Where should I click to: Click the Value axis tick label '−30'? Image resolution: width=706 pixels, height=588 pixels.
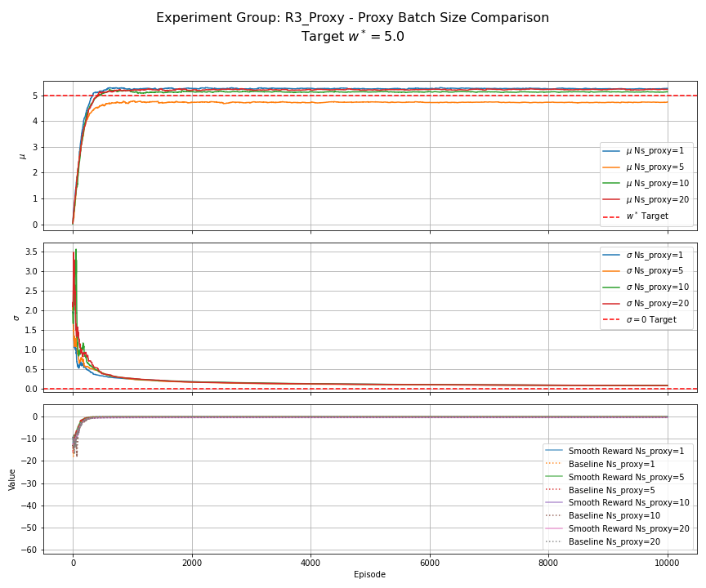coord(29,483)
